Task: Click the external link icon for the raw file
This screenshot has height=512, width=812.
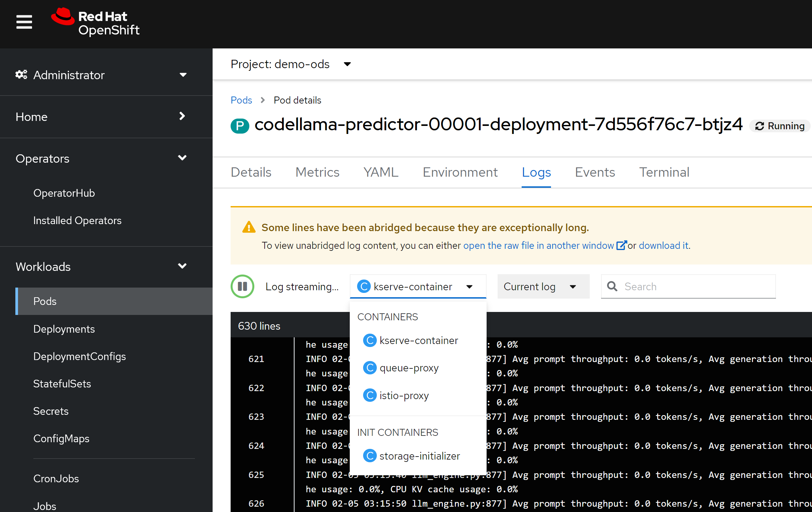Action: point(621,245)
